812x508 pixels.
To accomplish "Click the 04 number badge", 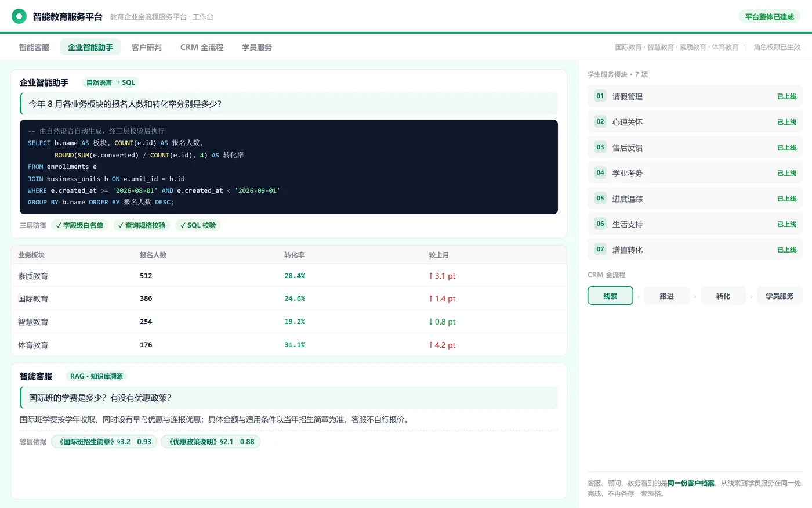I will coord(600,173).
